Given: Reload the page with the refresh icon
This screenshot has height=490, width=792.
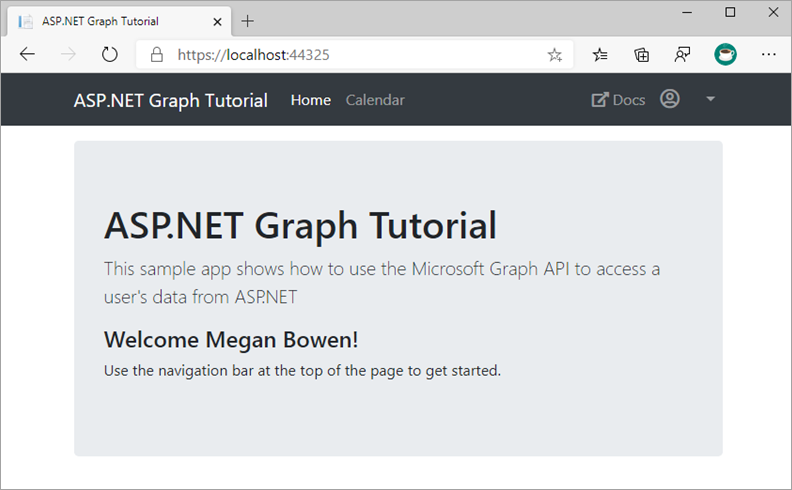Looking at the screenshot, I should [110, 54].
